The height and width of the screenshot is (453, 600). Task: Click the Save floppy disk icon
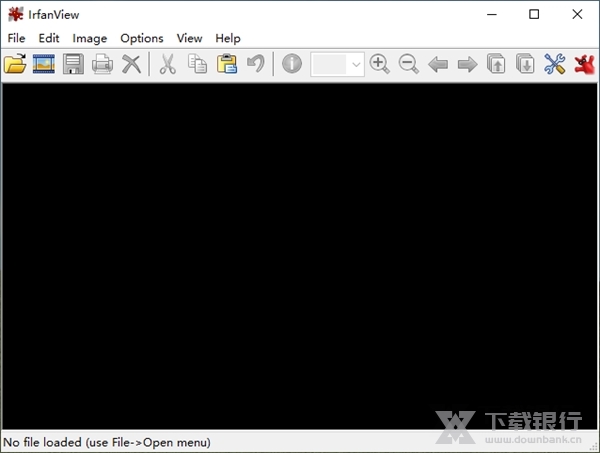tap(73, 65)
